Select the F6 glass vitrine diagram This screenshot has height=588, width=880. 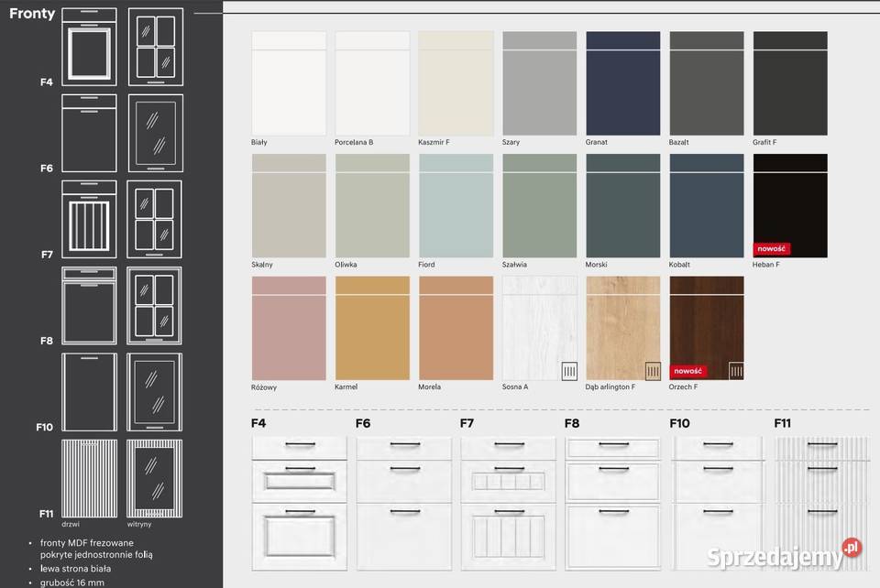[155, 133]
